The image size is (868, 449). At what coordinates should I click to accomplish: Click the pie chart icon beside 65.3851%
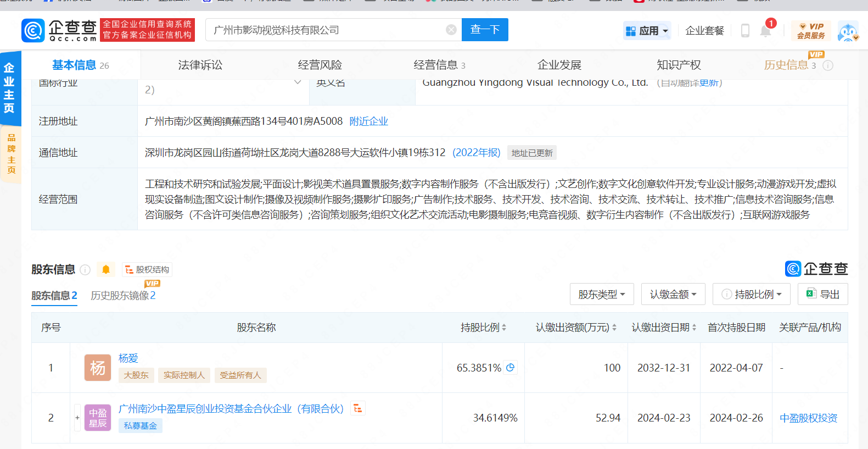[511, 368]
